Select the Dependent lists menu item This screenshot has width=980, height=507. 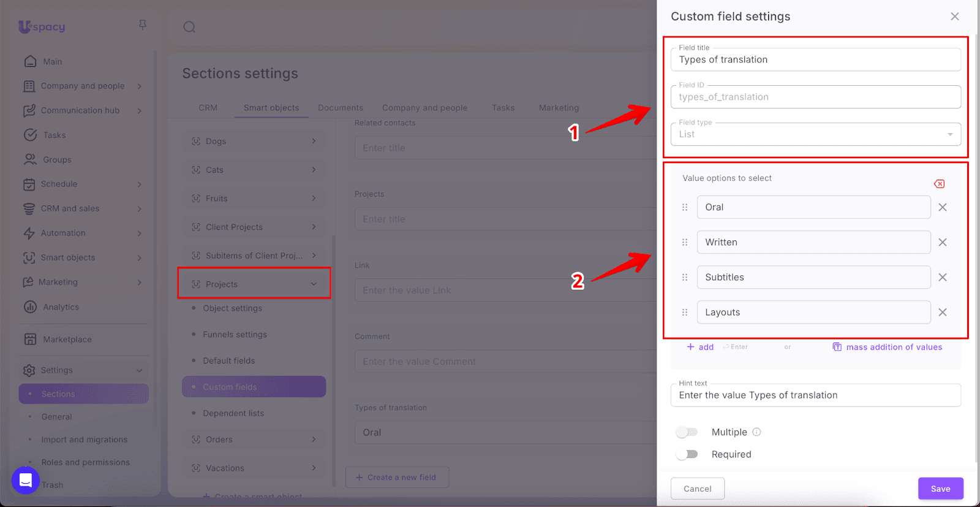point(233,413)
